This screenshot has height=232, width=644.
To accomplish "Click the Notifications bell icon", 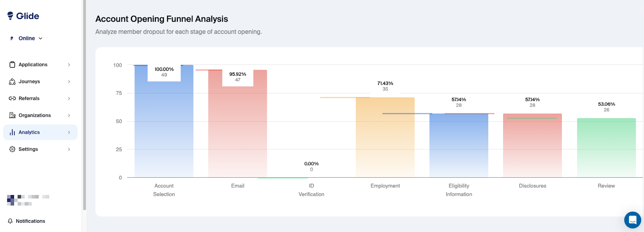I will coord(10,221).
